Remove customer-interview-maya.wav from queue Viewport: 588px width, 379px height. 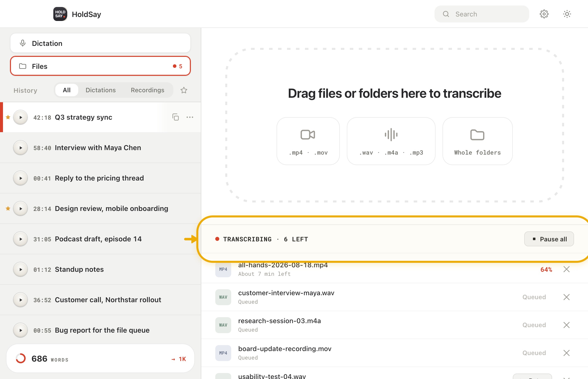tap(567, 297)
